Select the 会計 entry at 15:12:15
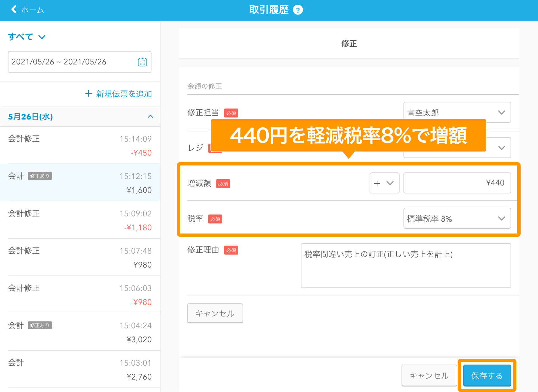Viewport: 538px width, 392px height. (x=80, y=183)
